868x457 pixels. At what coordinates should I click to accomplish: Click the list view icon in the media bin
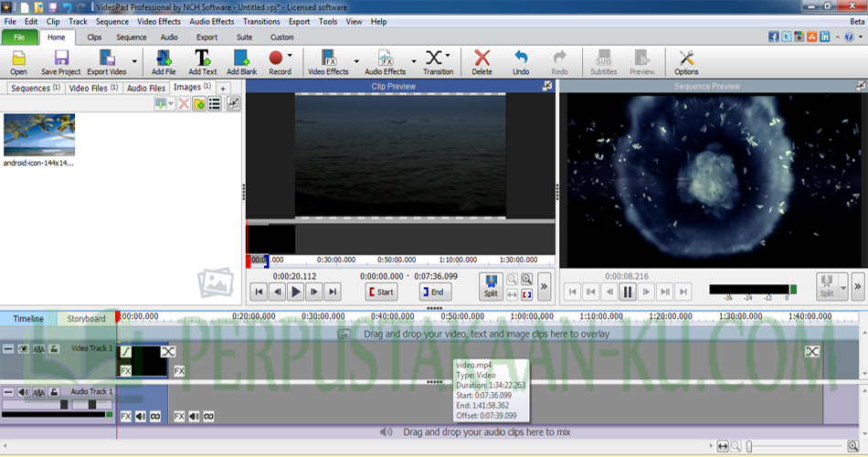pyautogui.click(x=215, y=103)
